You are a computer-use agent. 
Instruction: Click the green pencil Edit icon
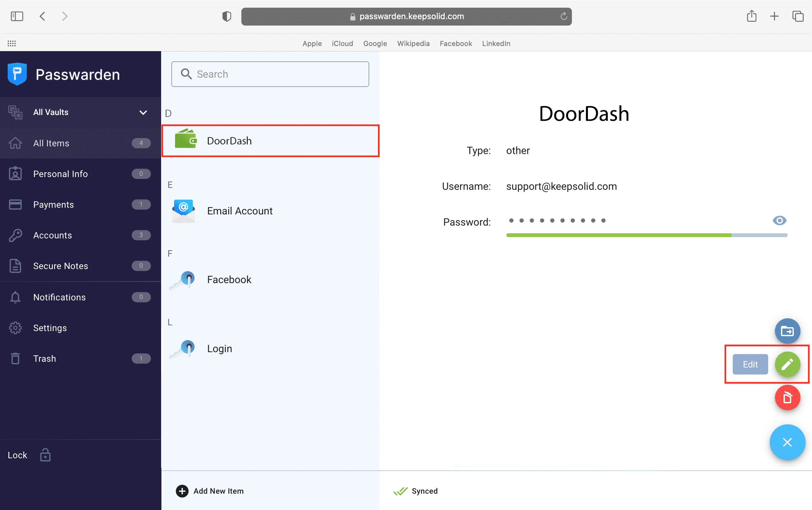pos(787,364)
